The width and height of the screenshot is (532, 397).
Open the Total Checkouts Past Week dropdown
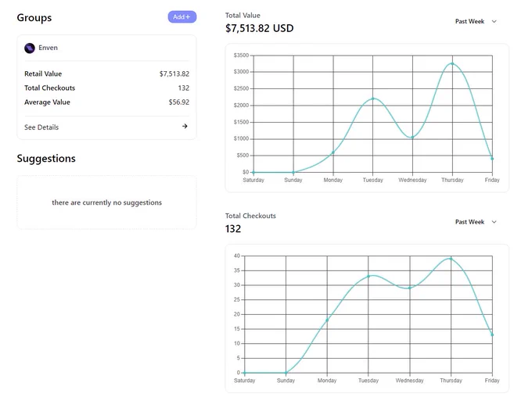(476, 222)
